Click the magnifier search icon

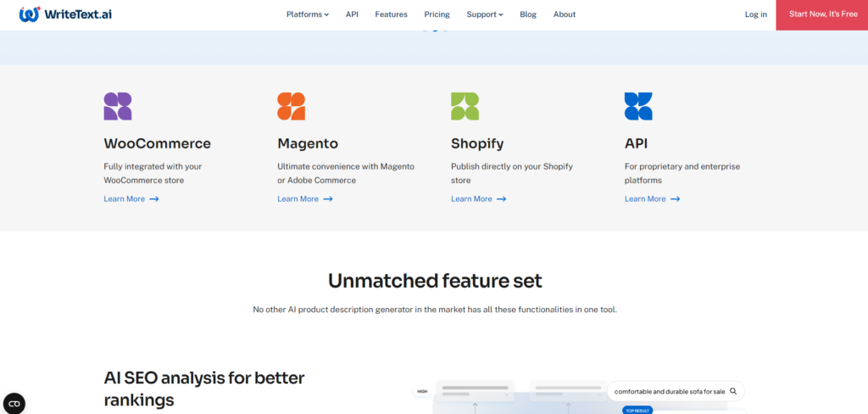point(733,391)
